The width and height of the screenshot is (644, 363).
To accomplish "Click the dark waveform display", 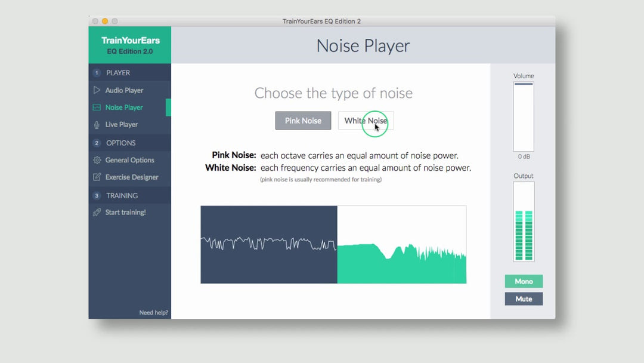I will (269, 245).
